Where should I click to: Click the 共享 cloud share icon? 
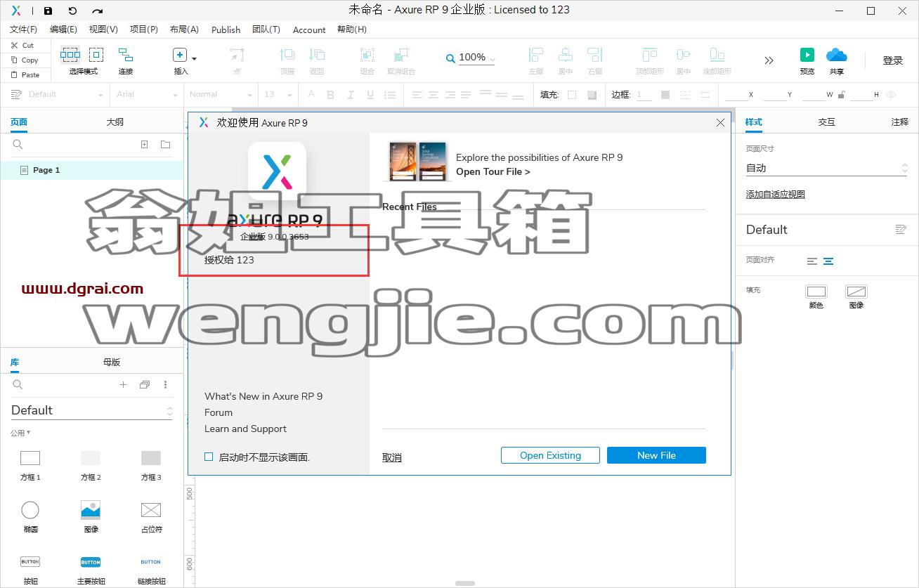click(x=837, y=55)
